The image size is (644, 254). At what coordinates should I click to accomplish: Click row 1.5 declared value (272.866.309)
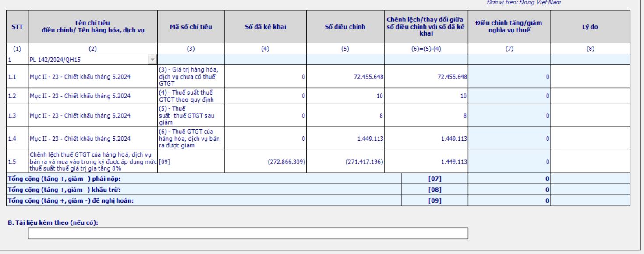(x=265, y=161)
